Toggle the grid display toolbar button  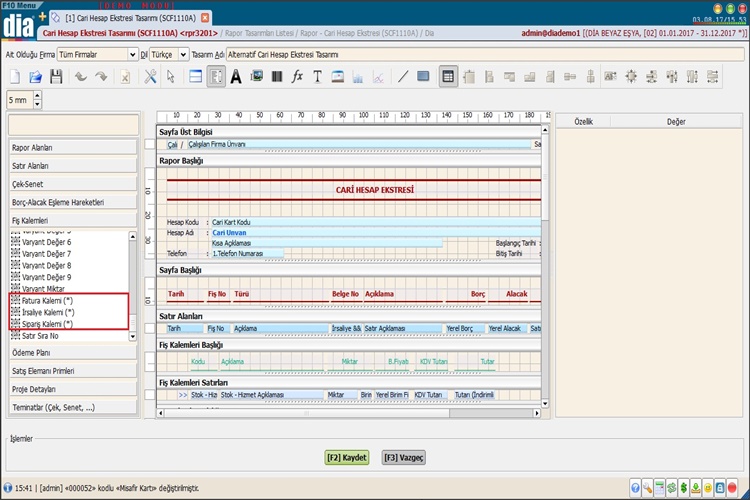click(x=448, y=77)
